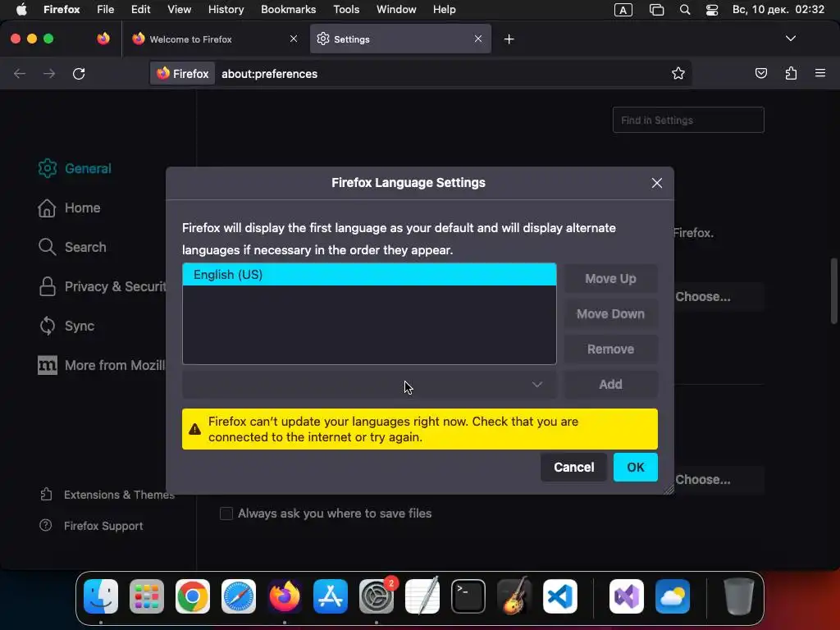Click the pinned Firefox tab icon

103,39
